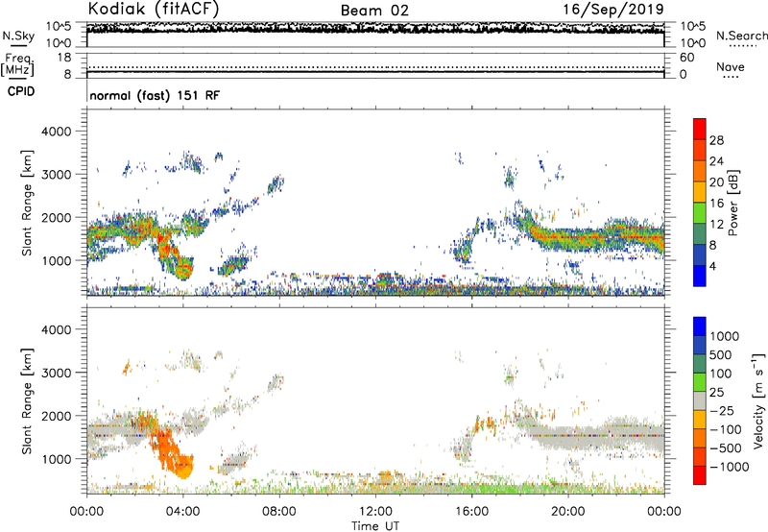Click the "Freq. [MHz]" axis label

17,65
